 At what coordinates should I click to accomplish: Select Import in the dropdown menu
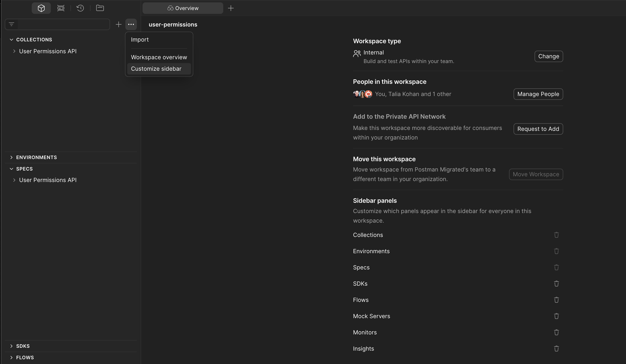(140, 40)
